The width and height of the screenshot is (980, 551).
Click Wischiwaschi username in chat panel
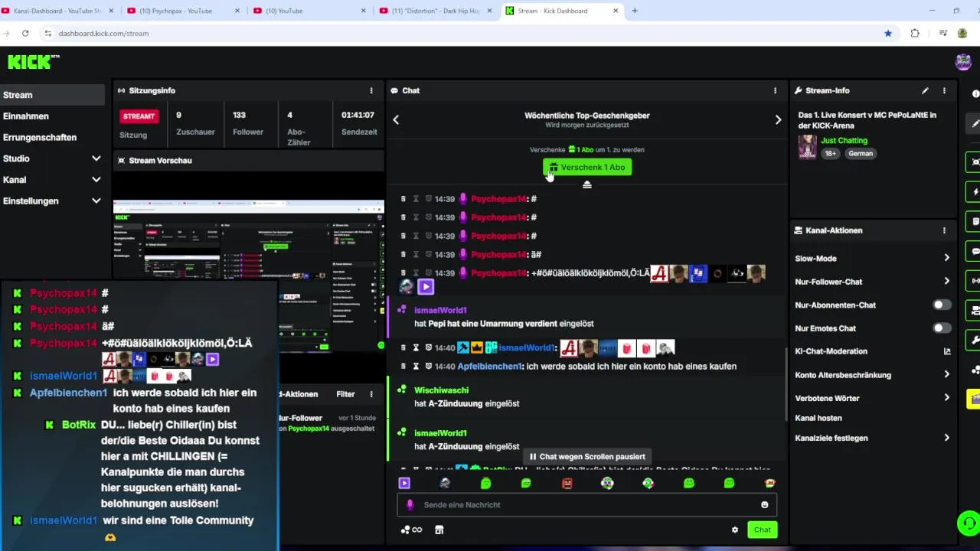click(441, 390)
